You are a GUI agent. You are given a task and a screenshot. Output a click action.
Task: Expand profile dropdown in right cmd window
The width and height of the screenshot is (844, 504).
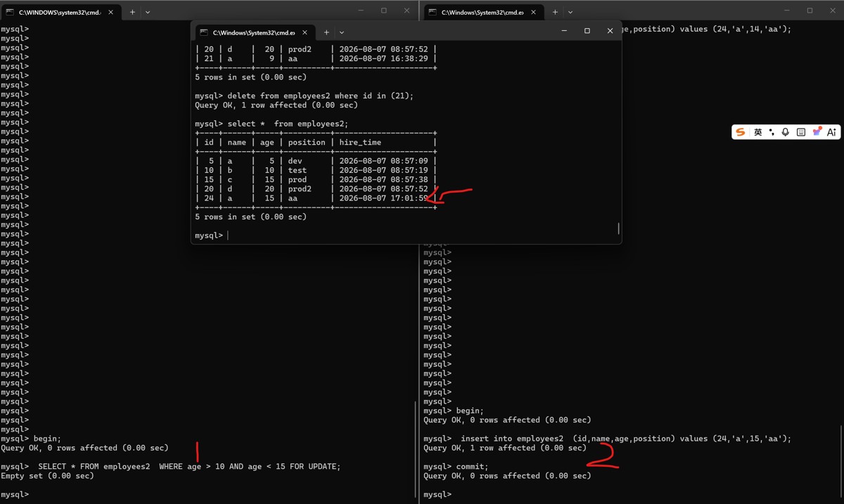pyautogui.click(x=570, y=12)
